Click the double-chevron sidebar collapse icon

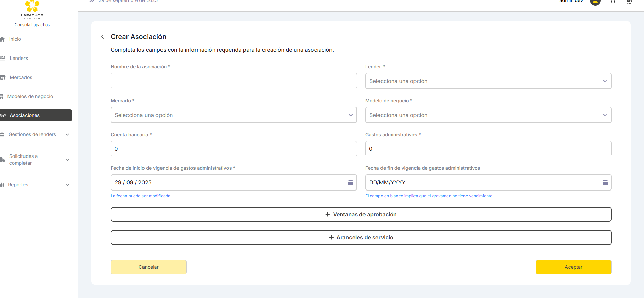(91, 1)
